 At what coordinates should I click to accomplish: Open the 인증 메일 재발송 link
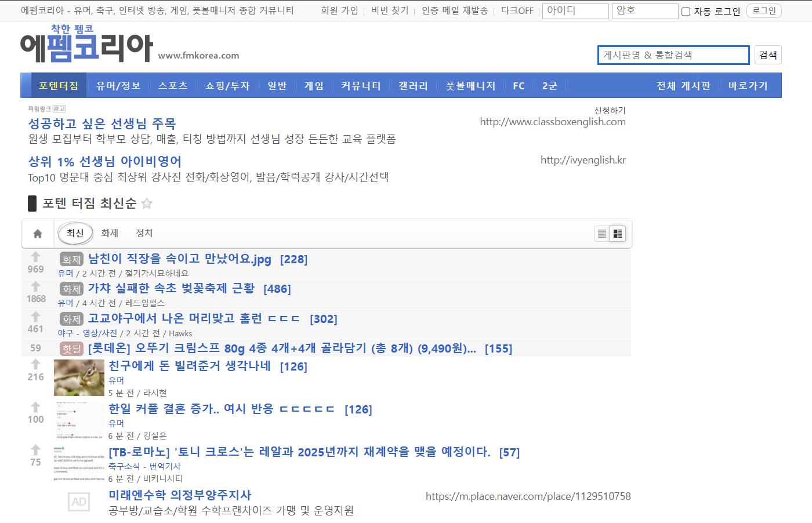[x=455, y=10]
